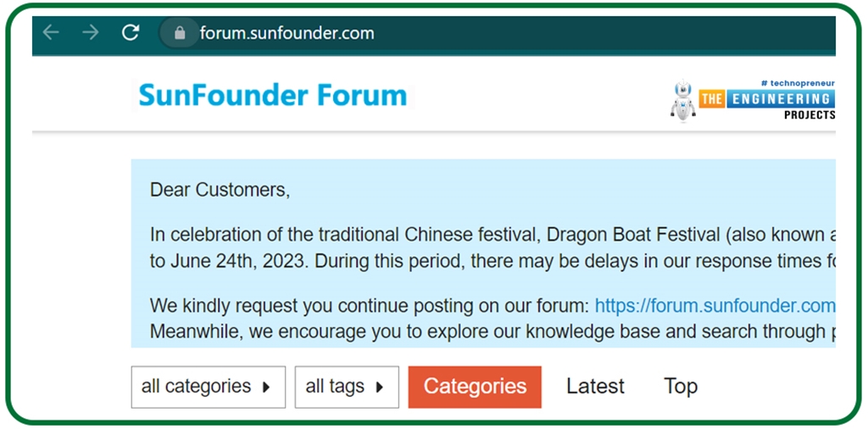
Task: Click the browser forward arrow
Action: pos(91,33)
